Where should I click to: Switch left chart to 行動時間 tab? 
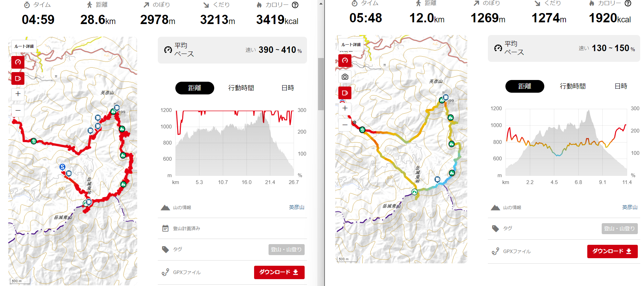(241, 88)
